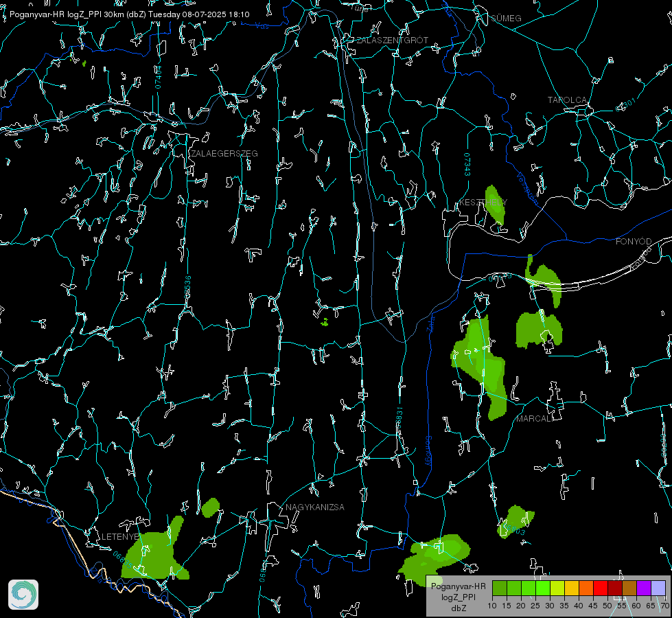Select the brown 55-60 dBZ legend swatch

pos(629,588)
